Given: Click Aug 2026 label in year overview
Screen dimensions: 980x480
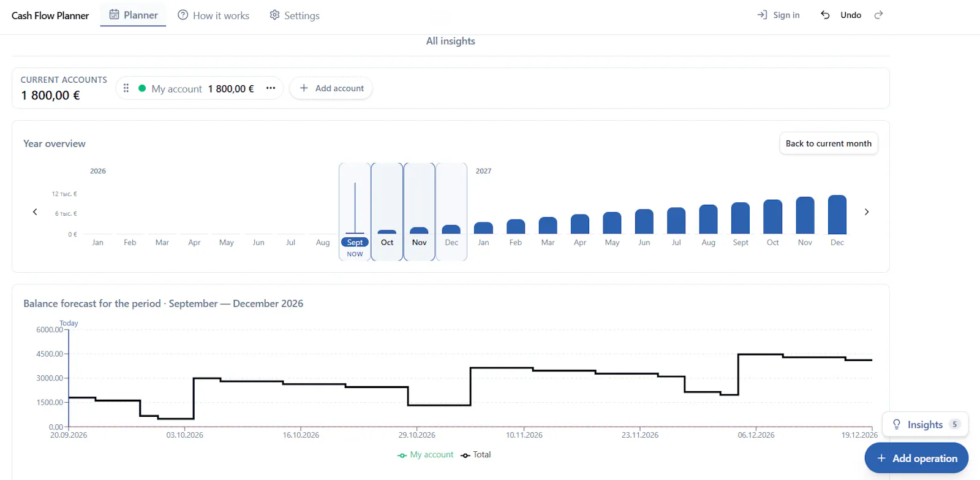Looking at the screenshot, I should click(x=323, y=243).
